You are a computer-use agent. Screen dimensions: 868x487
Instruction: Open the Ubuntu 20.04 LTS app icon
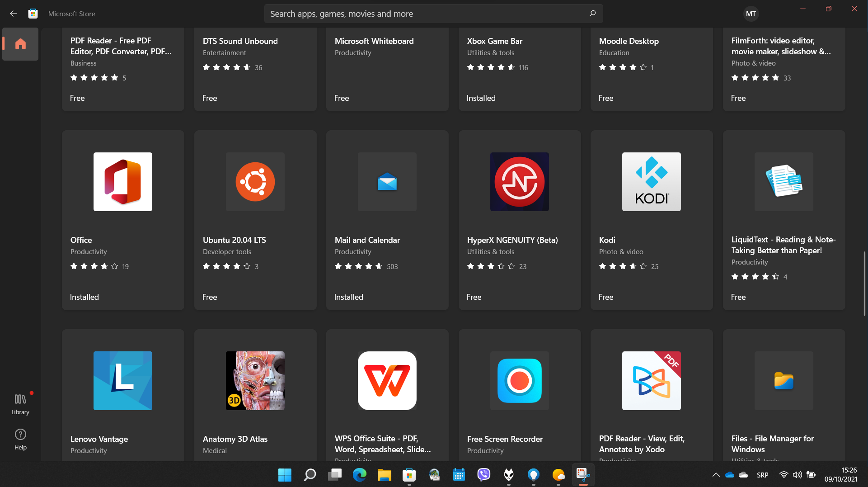(x=255, y=182)
